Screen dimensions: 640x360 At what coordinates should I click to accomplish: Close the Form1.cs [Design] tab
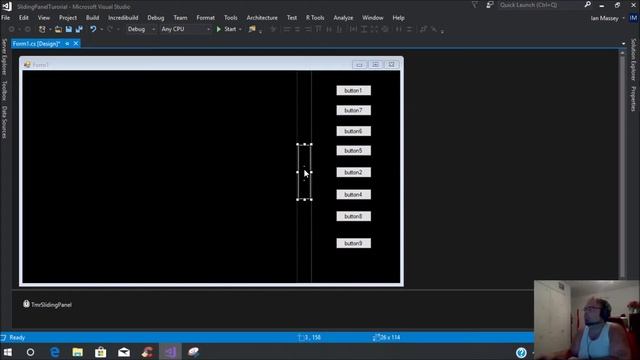pyautogui.click(x=76, y=44)
